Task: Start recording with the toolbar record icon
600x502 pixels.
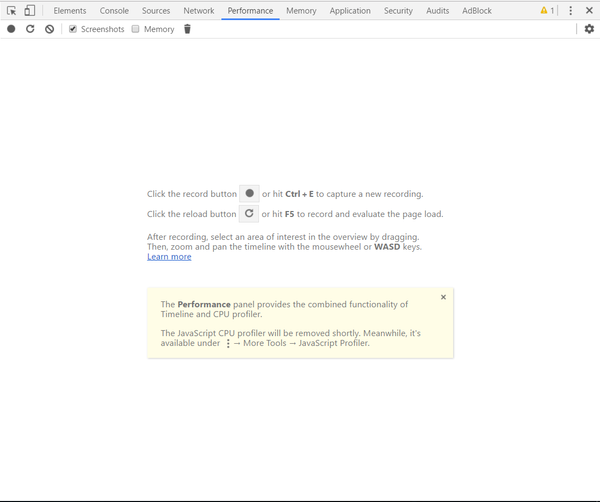Action: coord(11,29)
